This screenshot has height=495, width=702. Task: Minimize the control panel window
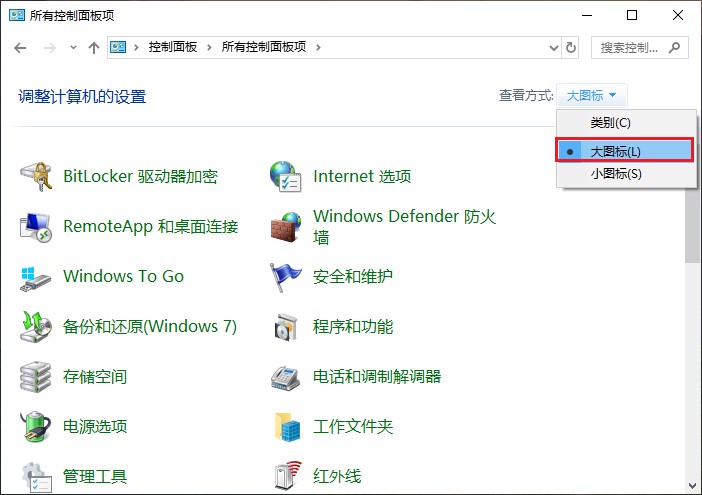(587, 15)
